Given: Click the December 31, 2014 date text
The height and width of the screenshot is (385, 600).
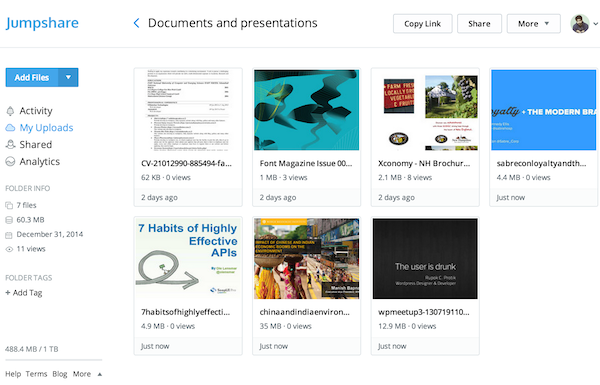Looking at the screenshot, I should (50, 234).
